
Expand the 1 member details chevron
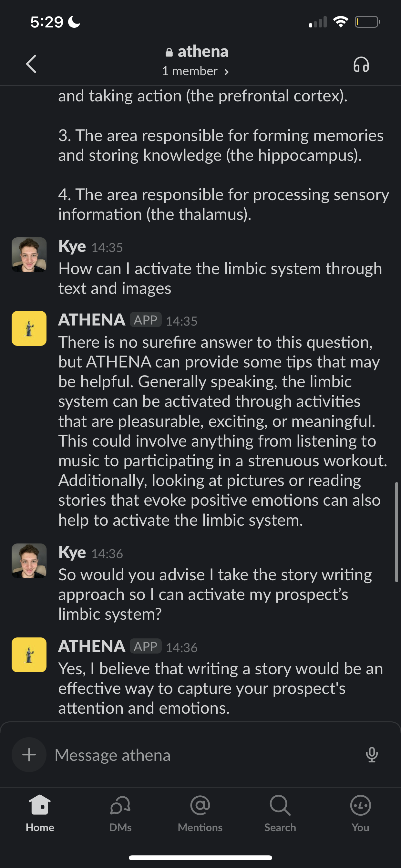[227, 71]
